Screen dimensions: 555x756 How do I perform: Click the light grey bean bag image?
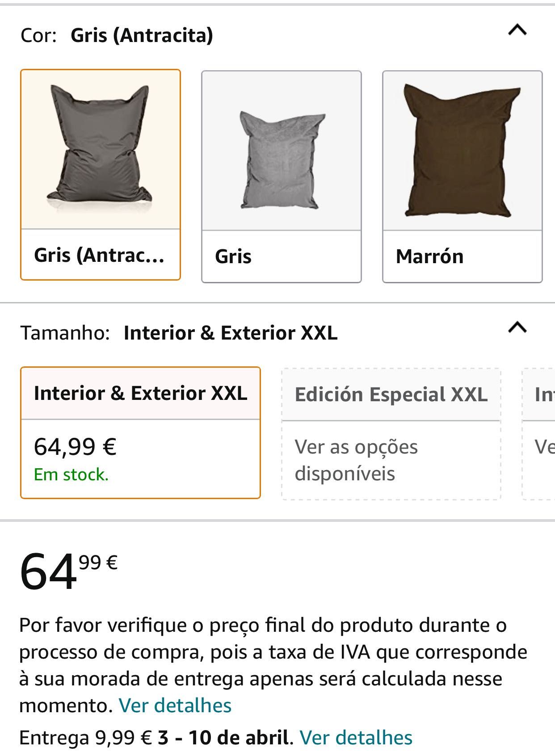[282, 151]
